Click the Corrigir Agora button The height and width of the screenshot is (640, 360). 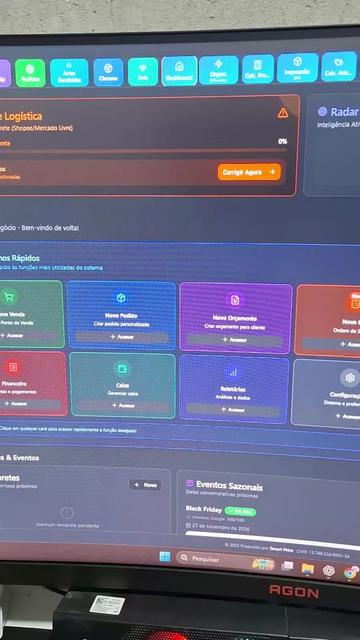pyautogui.click(x=249, y=172)
